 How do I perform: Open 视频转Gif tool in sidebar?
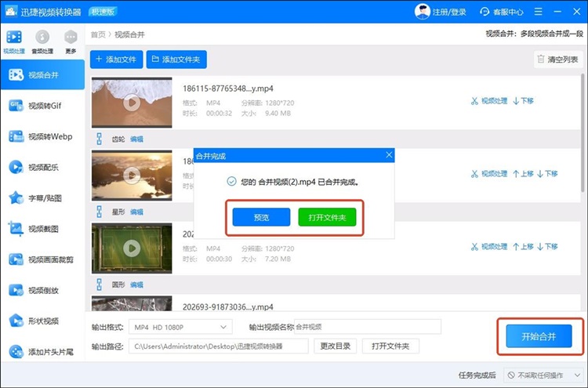pyautogui.click(x=43, y=106)
